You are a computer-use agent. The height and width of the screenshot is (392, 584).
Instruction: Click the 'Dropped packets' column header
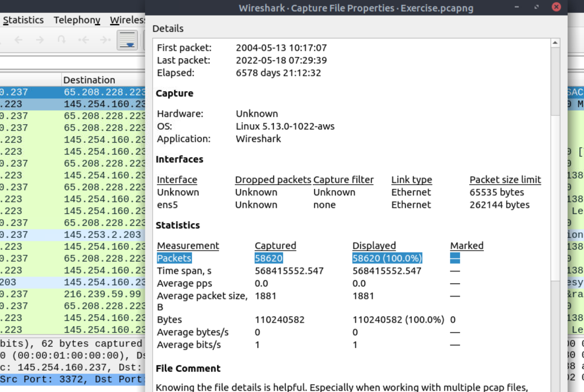click(273, 180)
